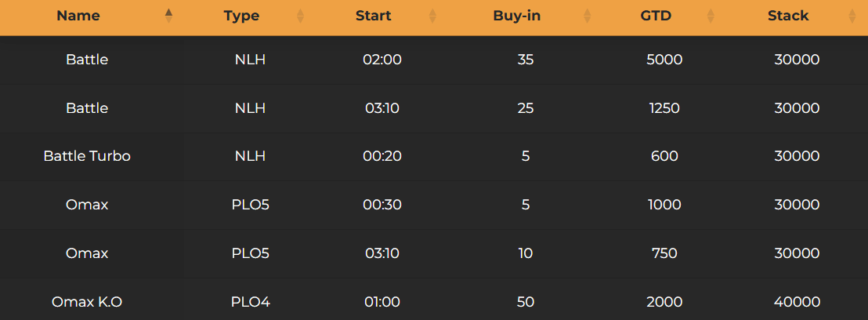Click the 00:30 start time cell

(382, 205)
